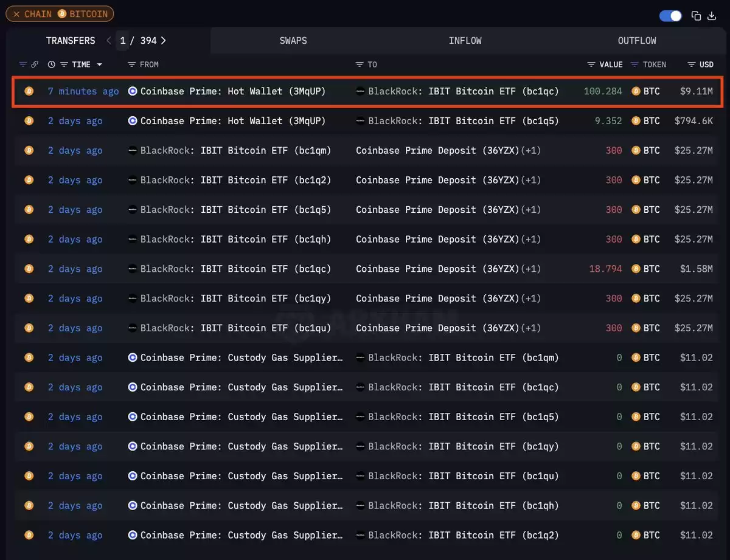Image resolution: width=730 pixels, height=560 pixels.
Task: Remove the Chain Bitcoin filter chip
Action: (16, 14)
